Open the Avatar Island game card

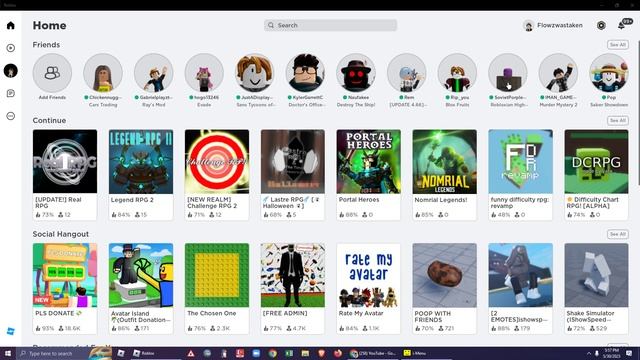pyautogui.click(x=141, y=288)
